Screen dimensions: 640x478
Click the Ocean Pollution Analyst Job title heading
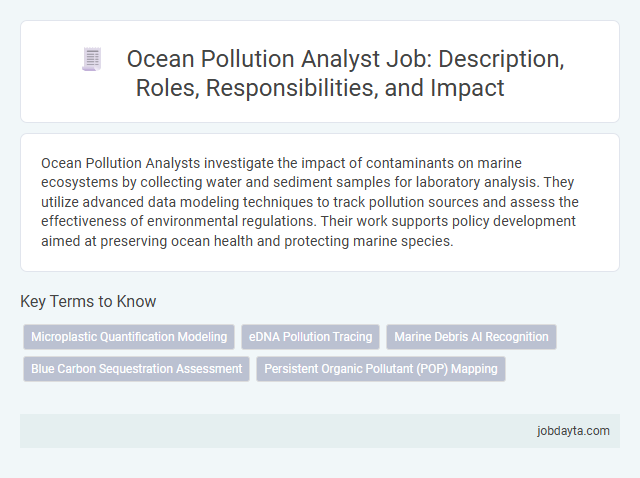tap(345, 73)
